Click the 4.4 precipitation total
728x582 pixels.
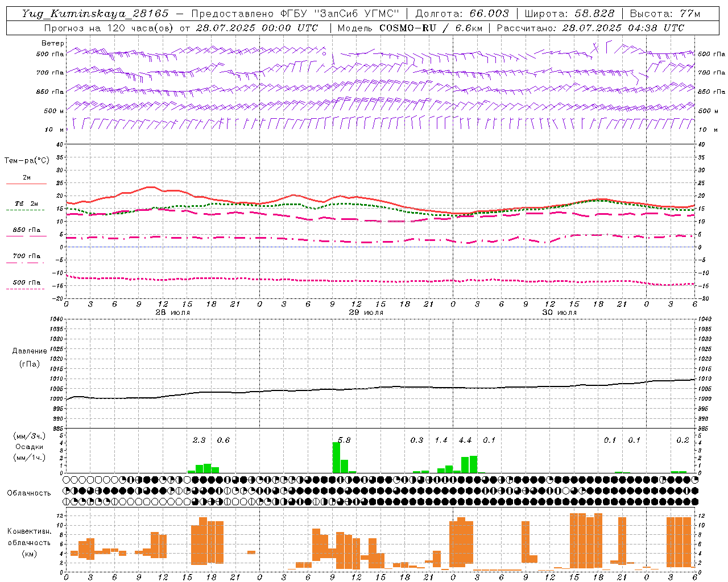pyautogui.click(x=465, y=440)
